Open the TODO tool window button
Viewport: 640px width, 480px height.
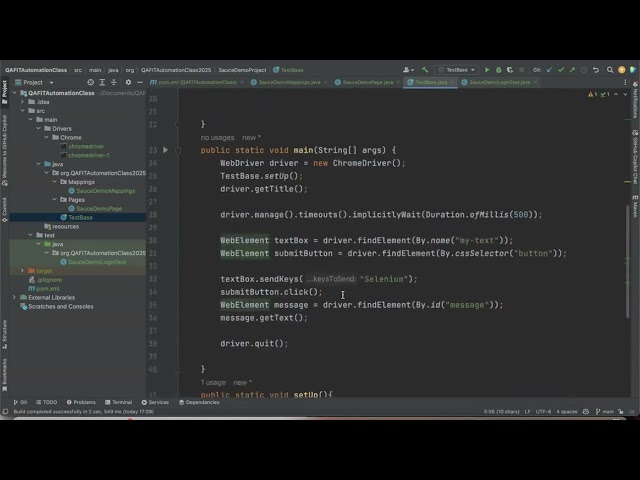point(47,402)
